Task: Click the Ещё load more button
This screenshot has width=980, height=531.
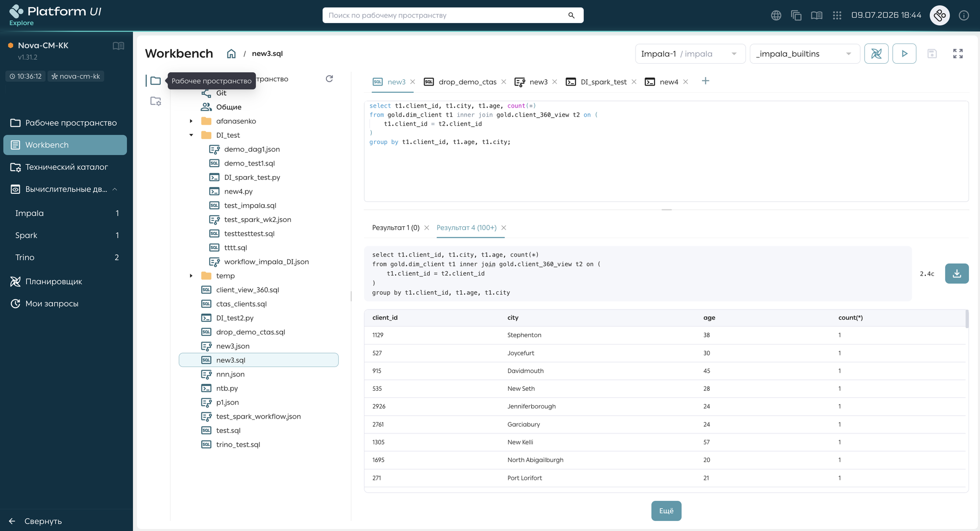Action: pos(666,511)
